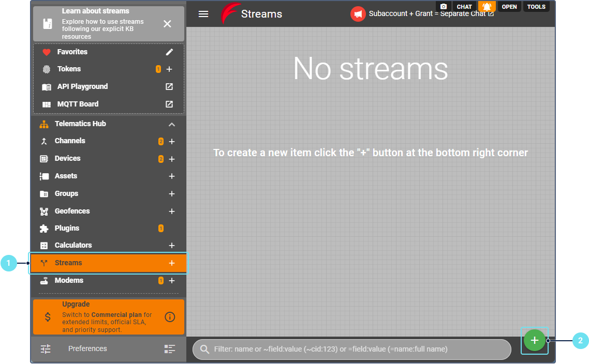Image resolution: width=589 pixels, height=364 pixels.
Task: Click the Upgrade info circle icon
Action: point(170,317)
